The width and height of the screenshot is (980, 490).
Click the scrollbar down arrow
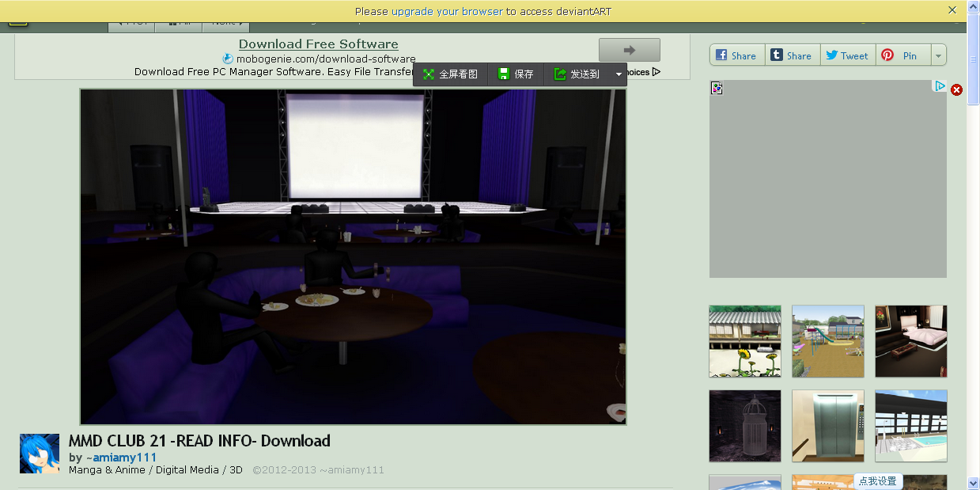click(974, 483)
